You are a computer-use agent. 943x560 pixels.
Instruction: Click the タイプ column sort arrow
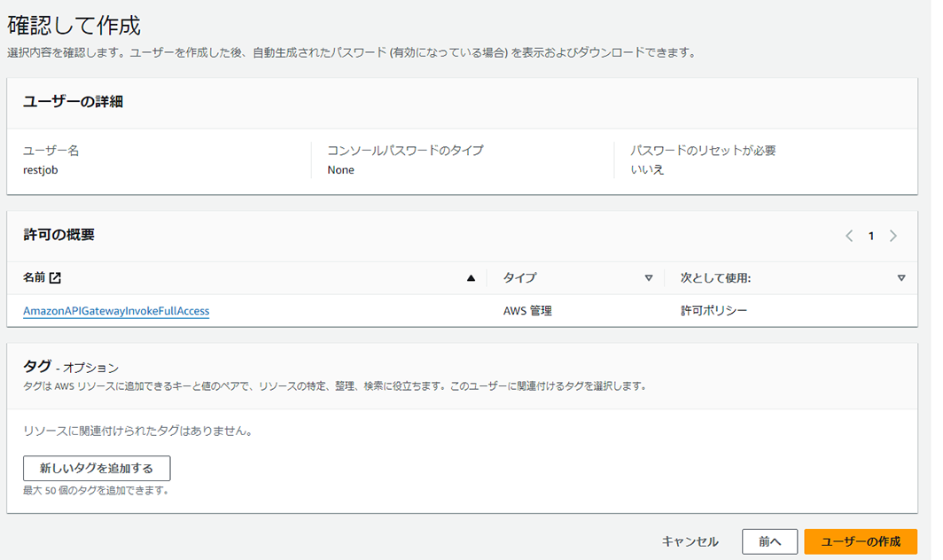(x=648, y=278)
